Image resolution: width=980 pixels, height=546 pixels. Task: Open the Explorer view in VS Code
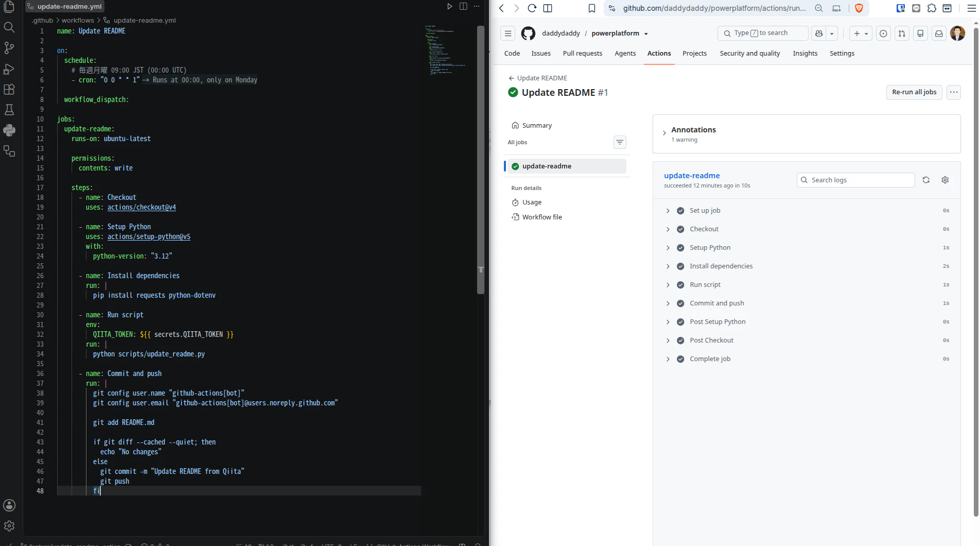pyautogui.click(x=9, y=7)
